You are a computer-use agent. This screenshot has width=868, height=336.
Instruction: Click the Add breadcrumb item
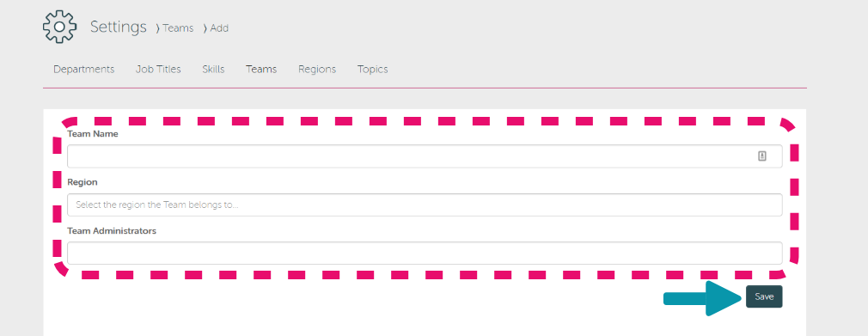[219, 27]
